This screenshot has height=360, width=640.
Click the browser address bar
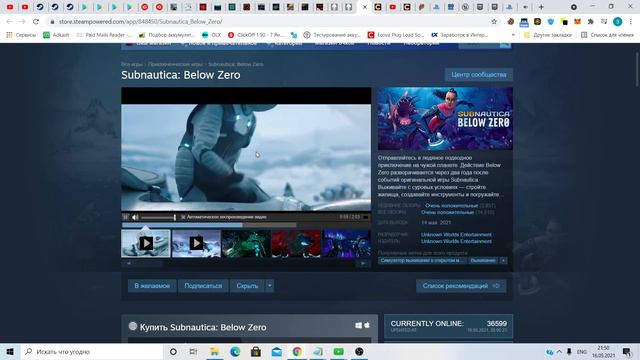tap(269, 22)
